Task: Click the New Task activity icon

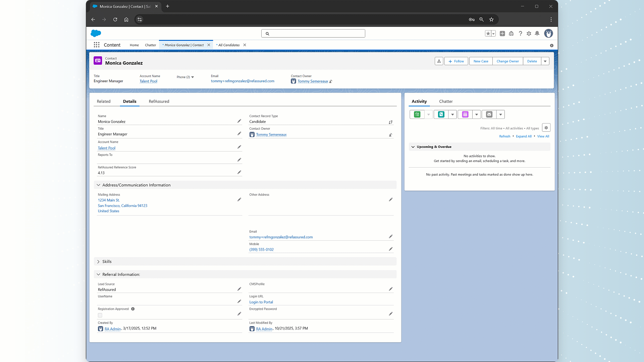Action: click(x=417, y=115)
